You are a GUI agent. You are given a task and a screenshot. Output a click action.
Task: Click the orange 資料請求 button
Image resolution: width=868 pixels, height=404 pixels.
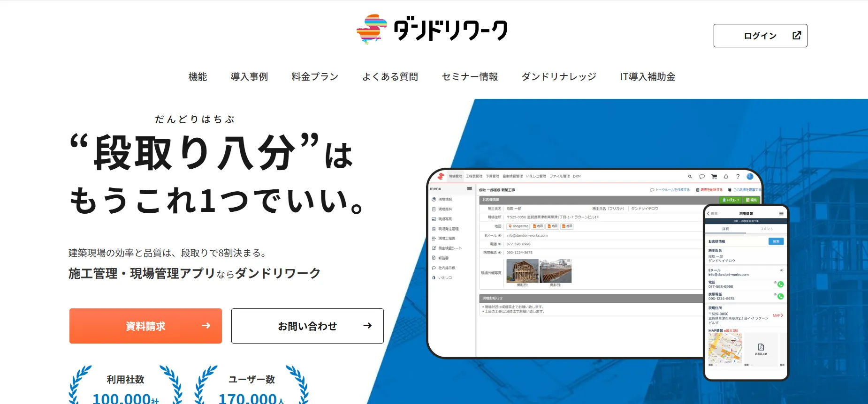pyautogui.click(x=145, y=326)
